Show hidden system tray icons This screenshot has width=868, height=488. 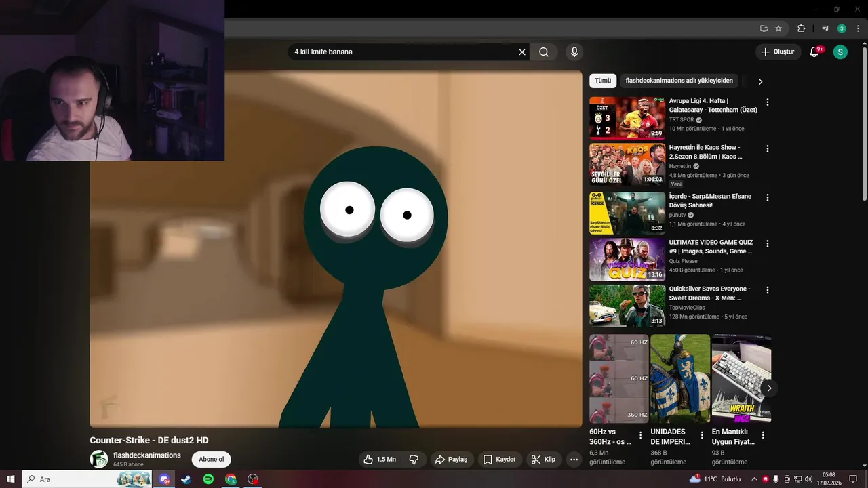pos(754,479)
